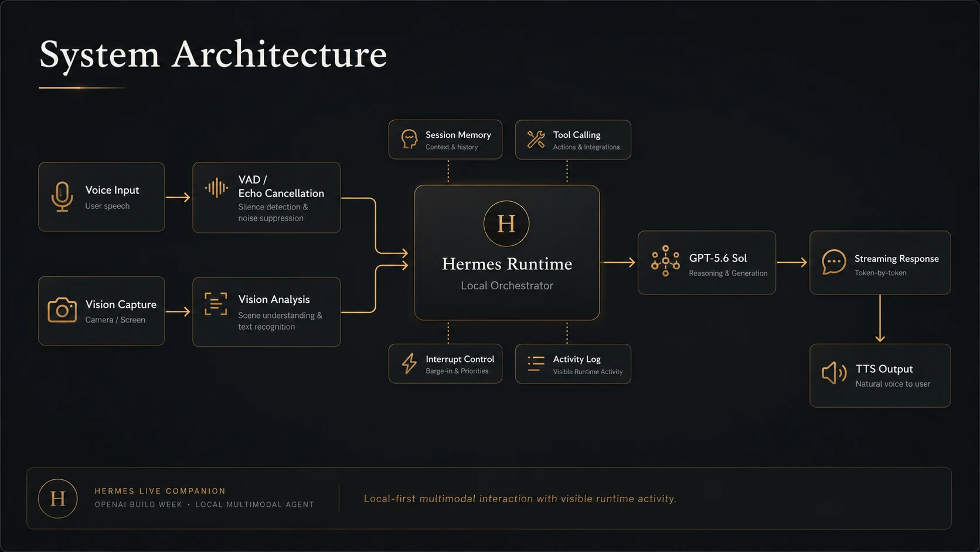This screenshot has width=980, height=552.
Task: Select the Tool Calling title text
Action: [577, 135]
